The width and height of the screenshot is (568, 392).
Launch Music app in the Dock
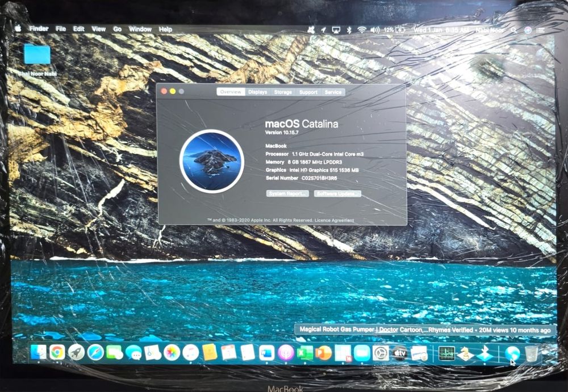point(191,352)
